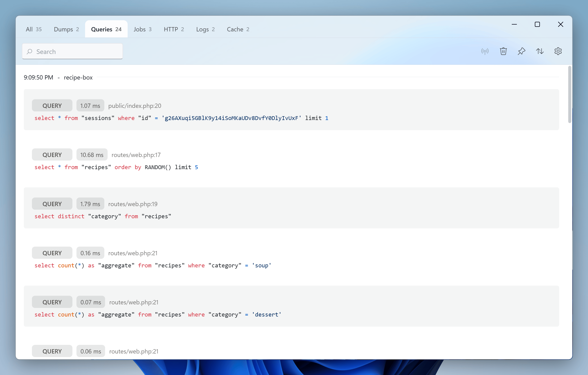The width and height of the screenshot is (588, 375).
Task: Click QUERY badge of RANDOM() query
Action: (52, 155)
